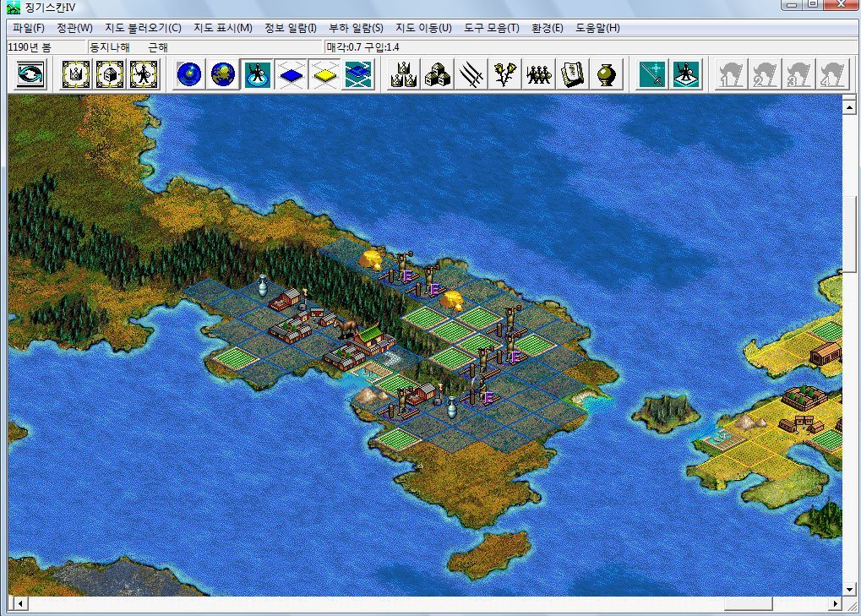Open the 도움말(H) help menu

597,28
